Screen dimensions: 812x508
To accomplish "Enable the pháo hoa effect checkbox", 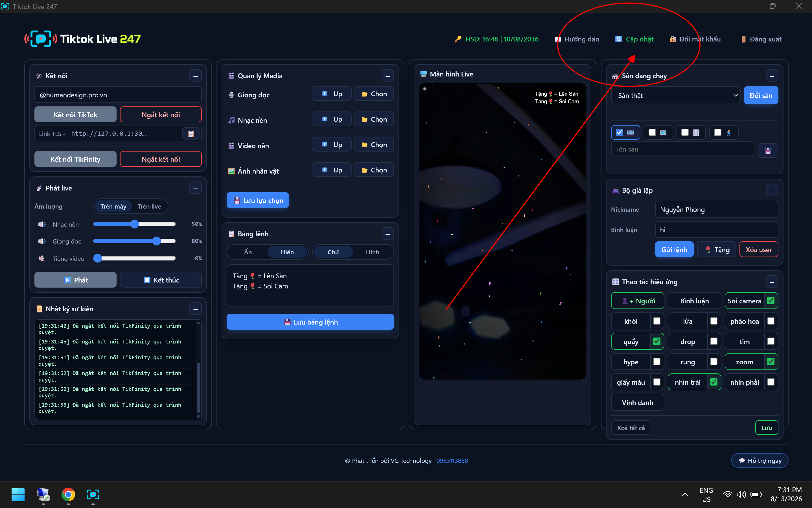I will coord(771,321).
